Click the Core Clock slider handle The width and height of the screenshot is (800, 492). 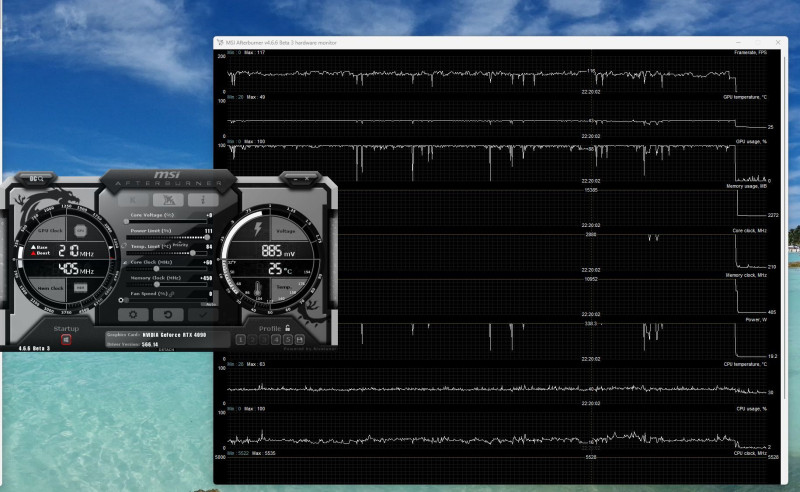[156, 268]
